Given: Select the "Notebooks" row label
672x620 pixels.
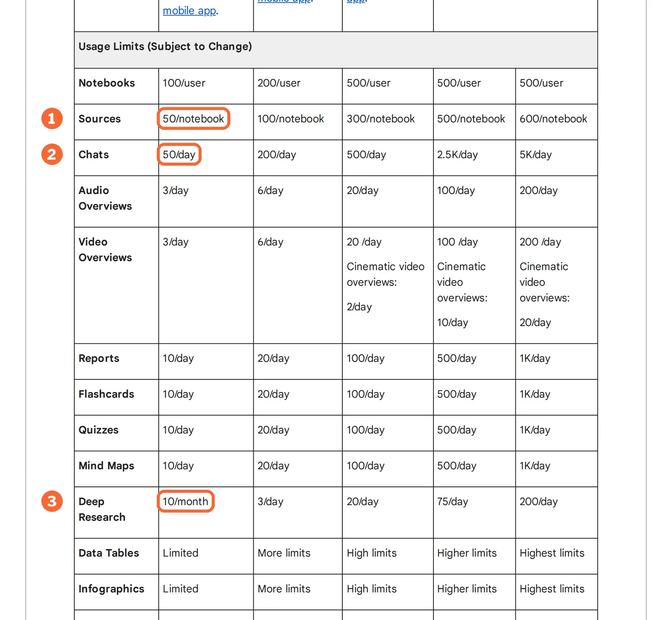Looking at the screenshot, I should point(107,83).
